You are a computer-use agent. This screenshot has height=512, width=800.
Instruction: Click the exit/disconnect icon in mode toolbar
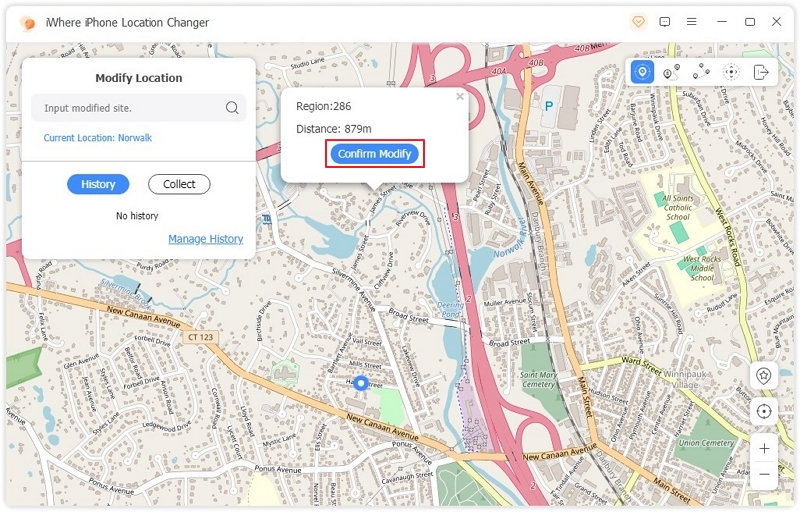[x=761, y=72]
